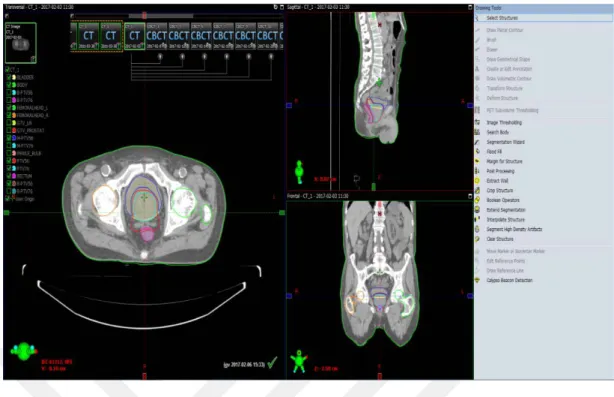
Task: Choose the Interpolate Structure tool
Action: 505,220
